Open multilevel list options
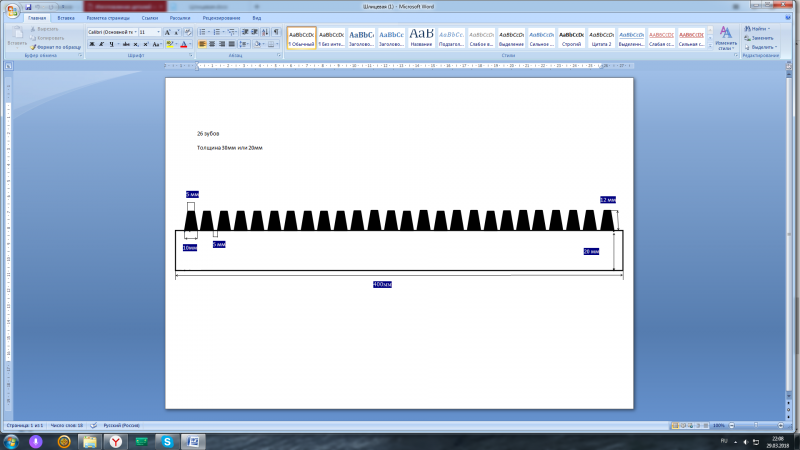800x450 pixels. 232,32
